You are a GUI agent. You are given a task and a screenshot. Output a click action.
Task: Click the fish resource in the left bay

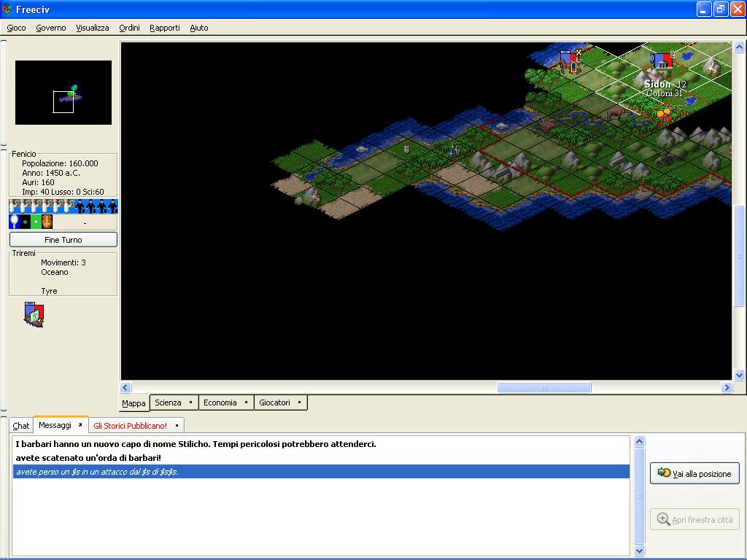363,149
